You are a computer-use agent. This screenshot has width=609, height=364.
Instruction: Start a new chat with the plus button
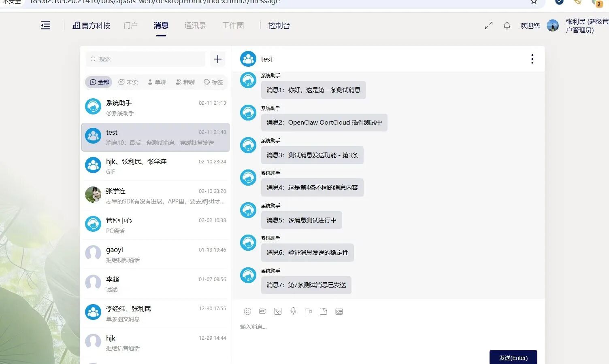[218, 59]
